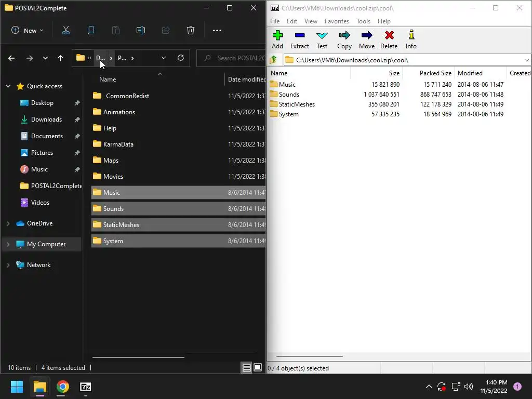Open the File menu in 7-Zip
The height and width of the screenshot is (399, 532).
click(275, 21)
